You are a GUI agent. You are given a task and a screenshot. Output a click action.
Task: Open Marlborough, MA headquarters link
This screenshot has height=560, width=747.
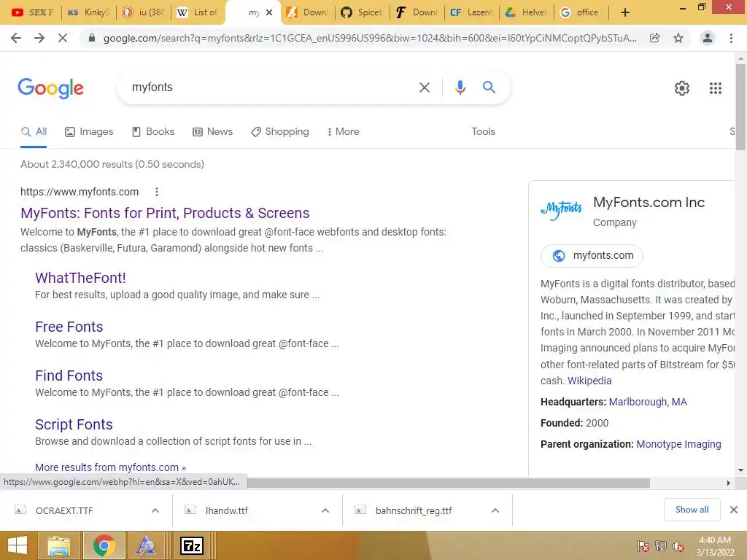(648, 402)
